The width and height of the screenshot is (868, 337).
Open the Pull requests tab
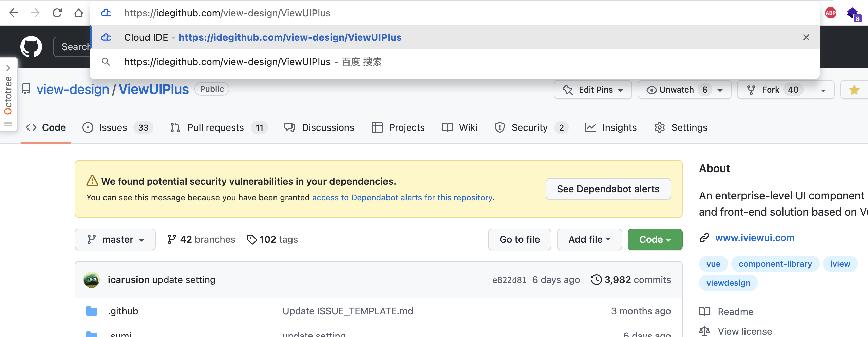(219, 127)
